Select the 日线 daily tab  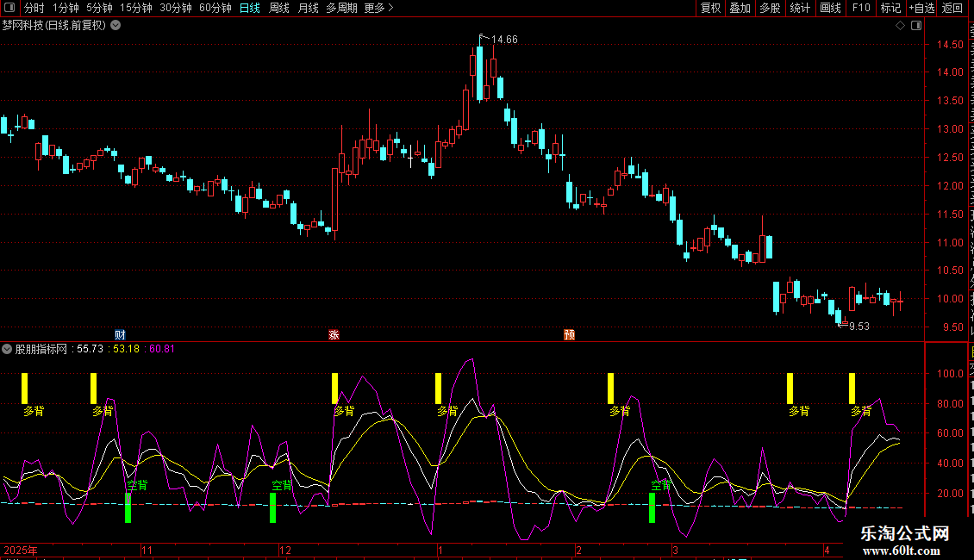(x=250, y=8)
